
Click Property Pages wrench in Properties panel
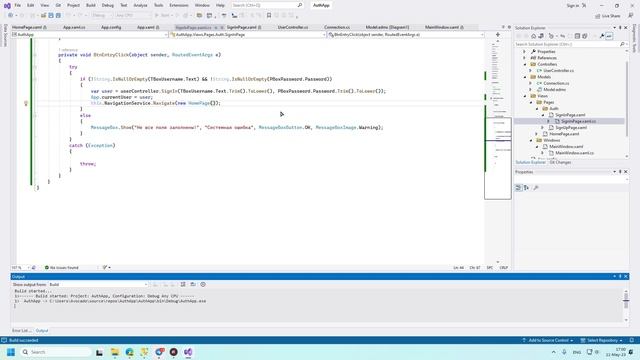536,188
